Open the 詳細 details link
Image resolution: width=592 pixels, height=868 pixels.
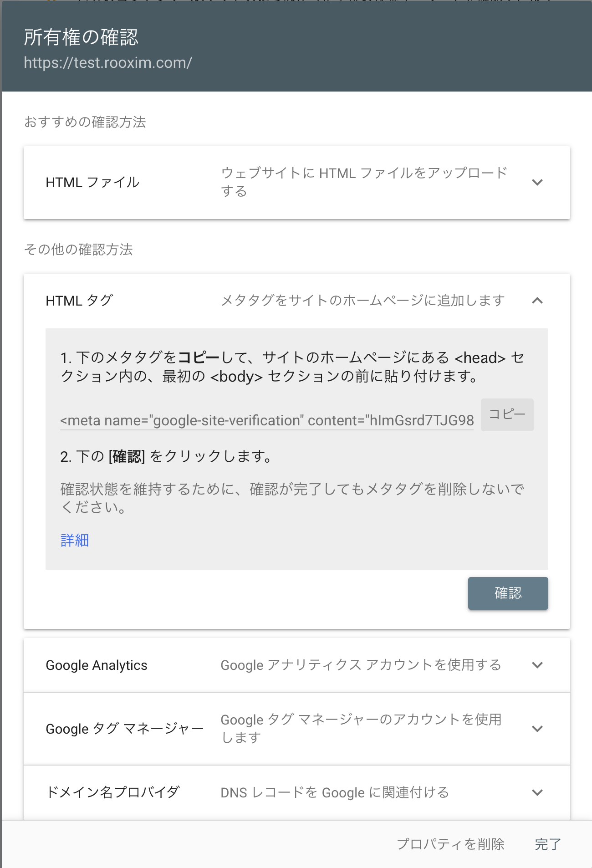pyautogui.click(x=75, y=540)
